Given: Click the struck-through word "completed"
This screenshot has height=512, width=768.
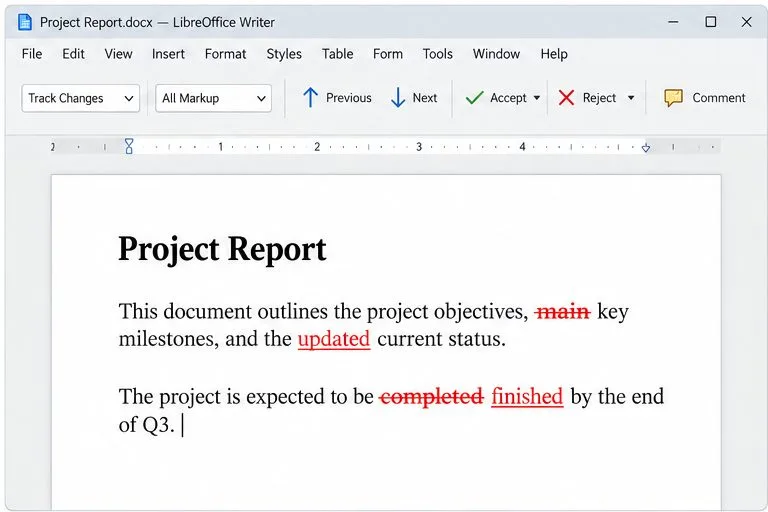Looking at the screenshot, I should pos(432,397).
